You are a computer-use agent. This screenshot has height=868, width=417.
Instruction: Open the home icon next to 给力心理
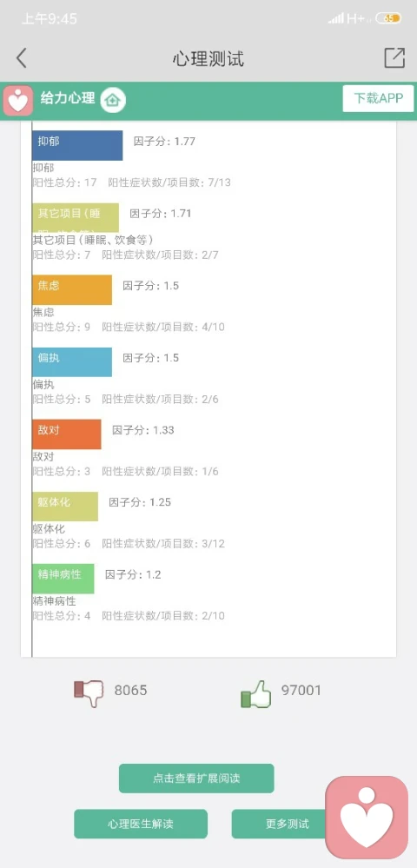pos(113,100)
